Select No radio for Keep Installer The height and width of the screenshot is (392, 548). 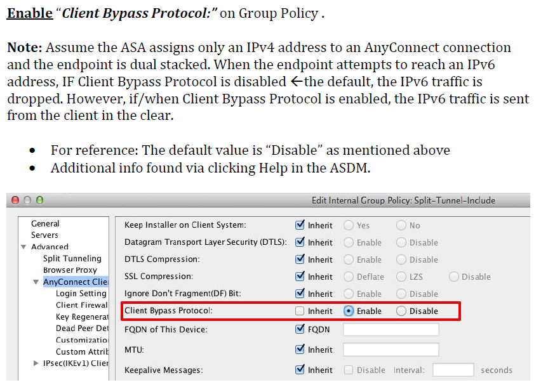click(x=401, y=225)
